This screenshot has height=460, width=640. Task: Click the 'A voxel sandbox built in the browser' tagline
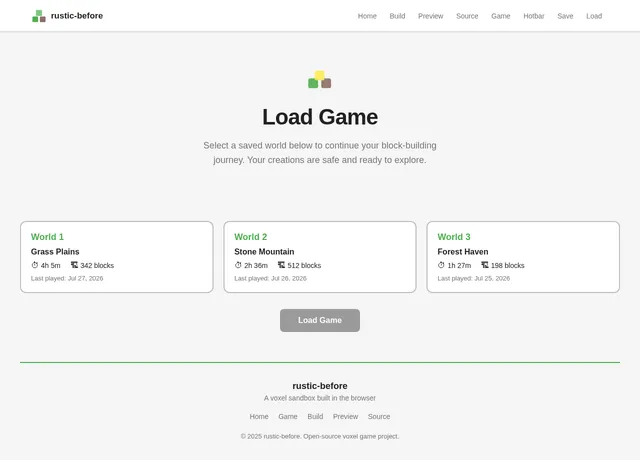click(320, 398)
